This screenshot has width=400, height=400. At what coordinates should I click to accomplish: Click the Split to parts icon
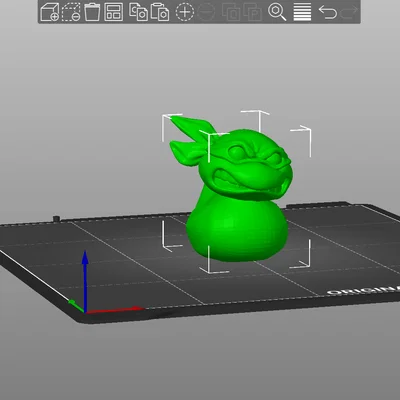tap(253, 12)
